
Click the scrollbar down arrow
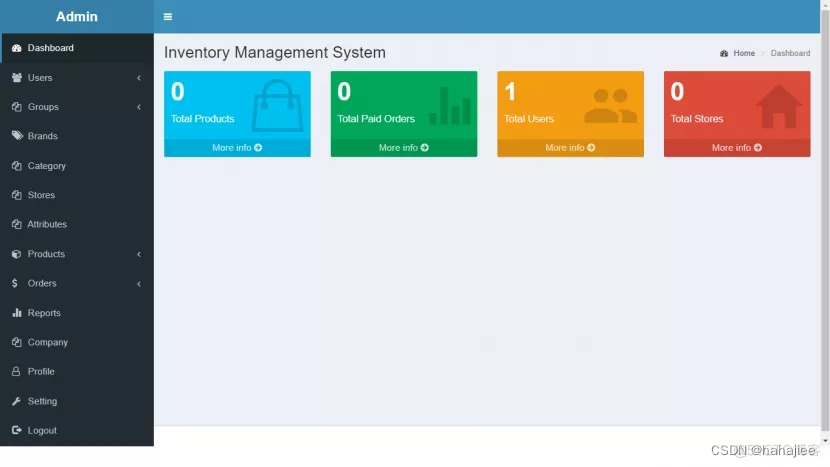coord(825,441)
